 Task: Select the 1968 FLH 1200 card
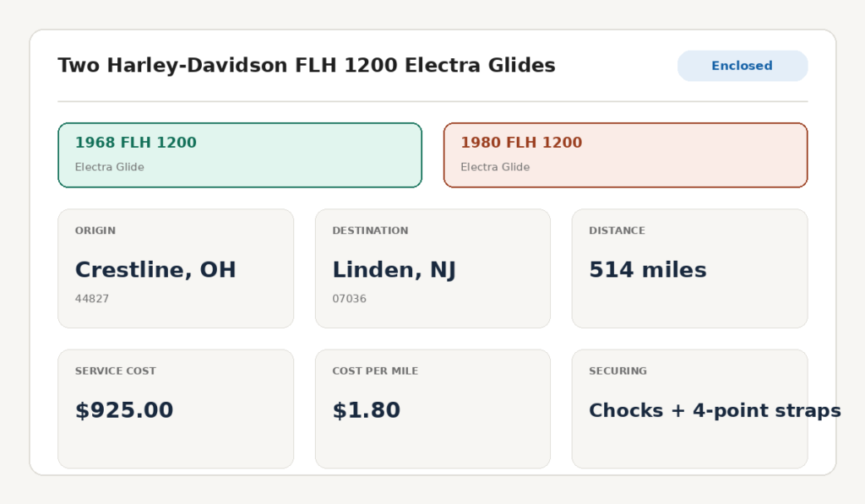240,155
